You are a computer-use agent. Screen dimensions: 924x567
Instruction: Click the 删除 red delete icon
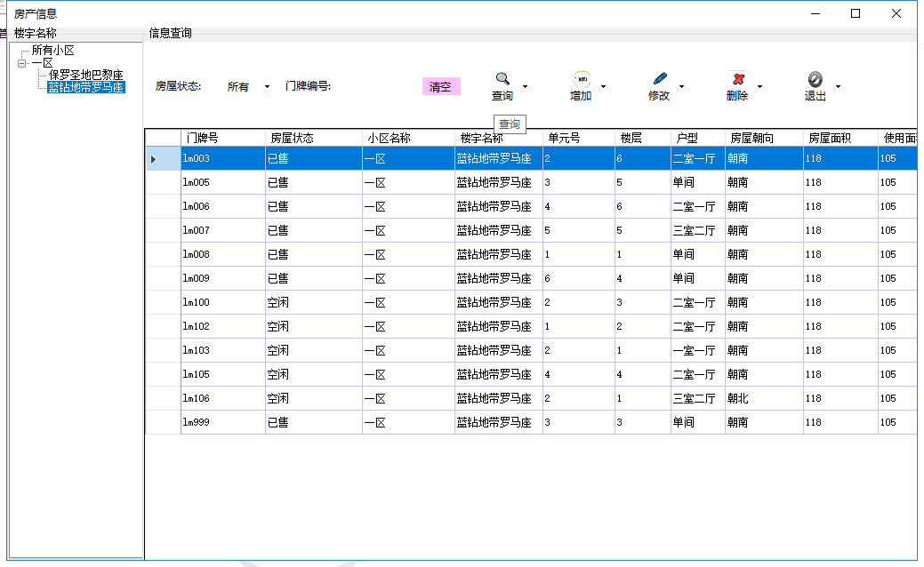[x=737, y=79]
